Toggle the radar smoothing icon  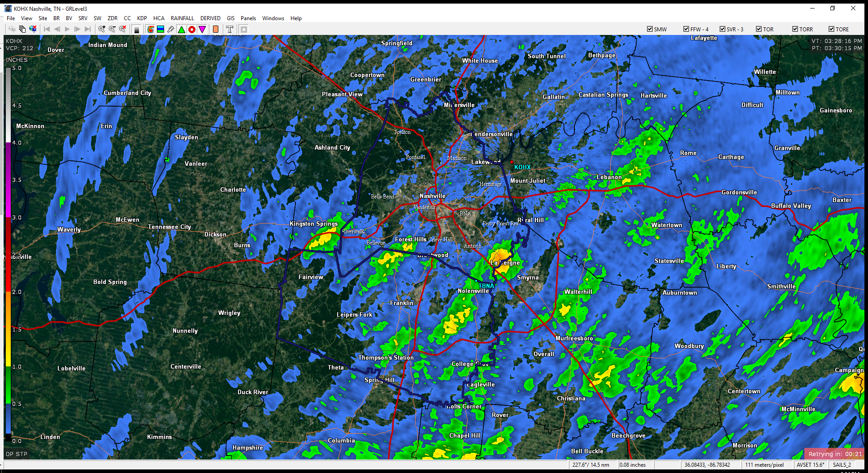click(x=150, y=29)
